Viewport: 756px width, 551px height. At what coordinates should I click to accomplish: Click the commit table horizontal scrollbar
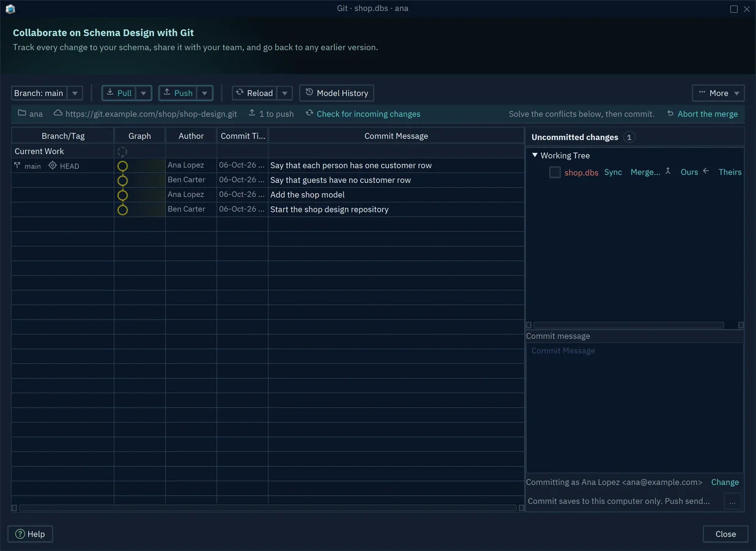268,508
